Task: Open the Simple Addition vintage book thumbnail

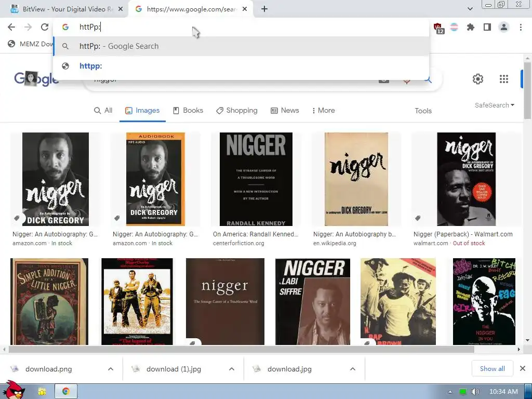Action: [49, 302]
